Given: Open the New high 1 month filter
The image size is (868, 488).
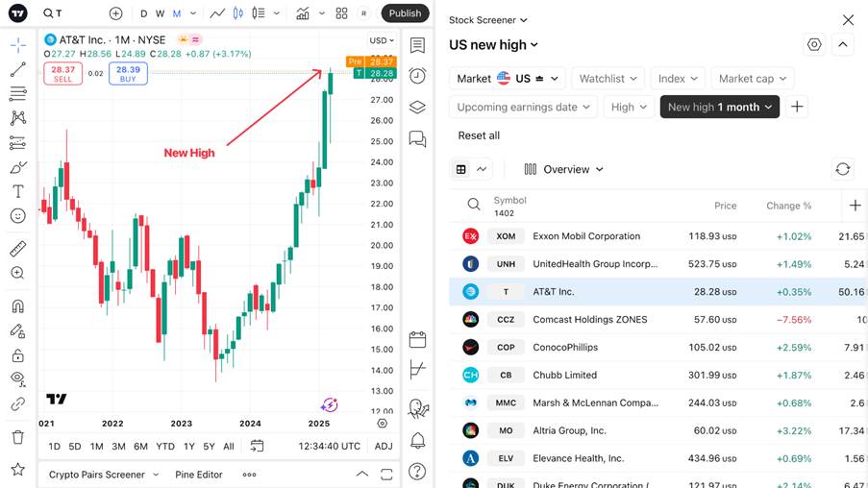Looking at the screenshot, I should coord(720,107).
